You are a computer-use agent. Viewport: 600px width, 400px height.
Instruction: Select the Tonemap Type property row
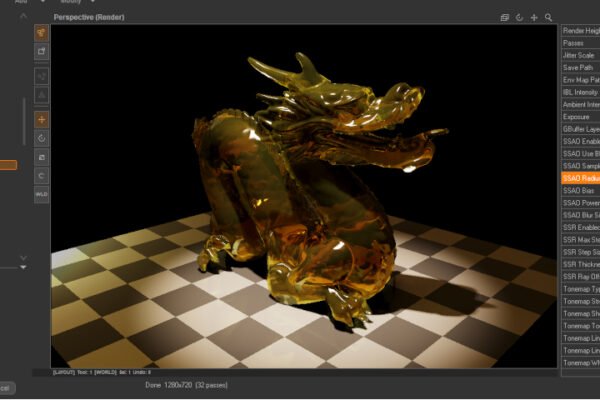(x=580, y=289)
